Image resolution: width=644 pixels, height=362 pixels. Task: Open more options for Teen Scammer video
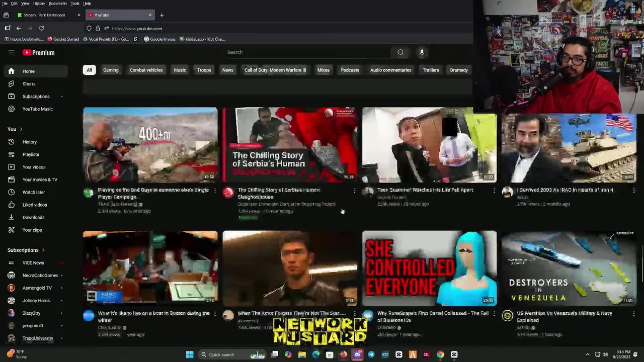[x=494, y=190]
